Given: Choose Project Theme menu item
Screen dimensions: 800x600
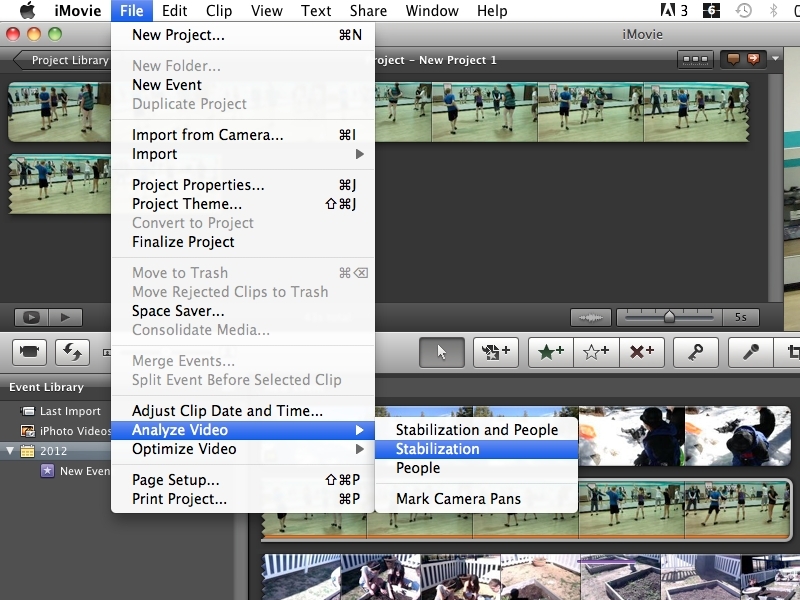Looking at the screenshot, I should (x=243, y=204).
